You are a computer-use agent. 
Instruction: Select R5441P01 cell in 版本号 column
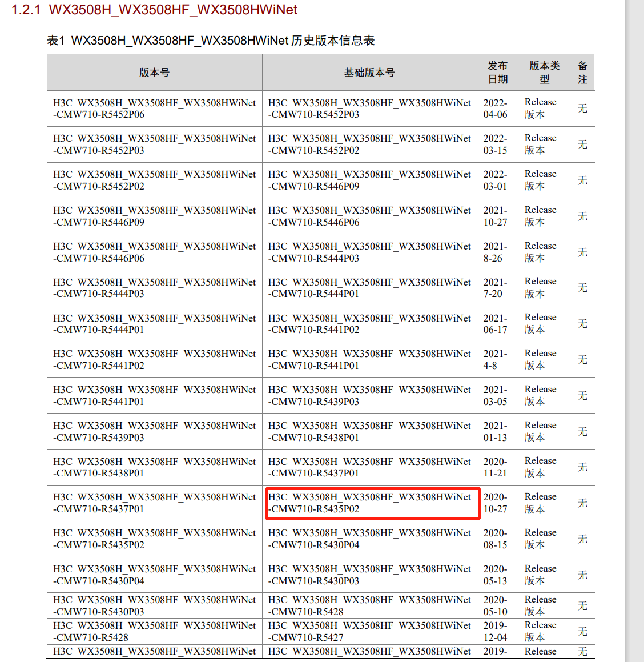click(x=155, y=396)
